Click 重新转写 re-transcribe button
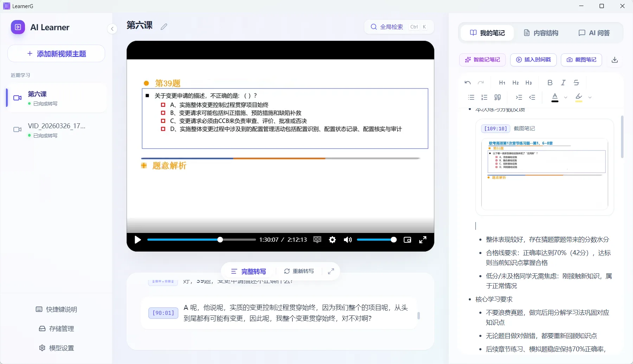Screen dimensions: 633x364 299,271
